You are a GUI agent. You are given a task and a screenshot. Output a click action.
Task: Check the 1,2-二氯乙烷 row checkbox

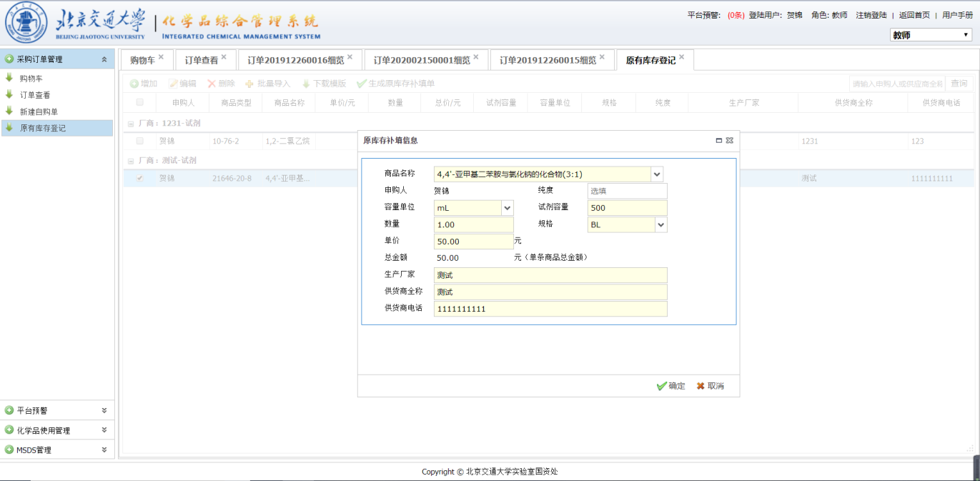pyautogui.click(x=140, y=141)
